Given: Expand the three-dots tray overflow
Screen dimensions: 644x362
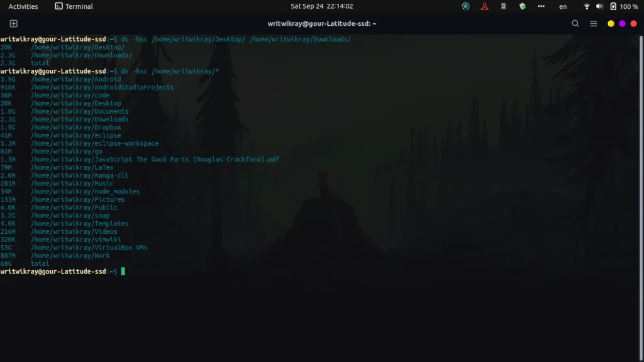Looking at the screenshot, I should pos(541,6).
